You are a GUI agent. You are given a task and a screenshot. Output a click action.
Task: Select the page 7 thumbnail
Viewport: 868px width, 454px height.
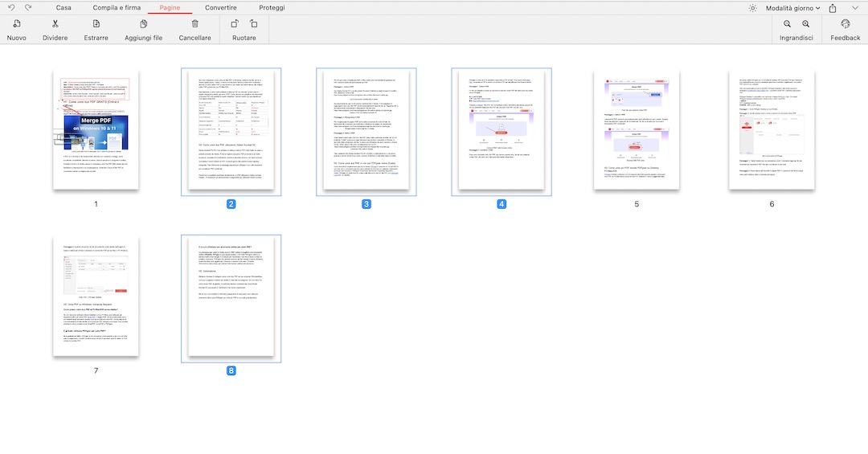pyautogui.click(x=96, y=297)
